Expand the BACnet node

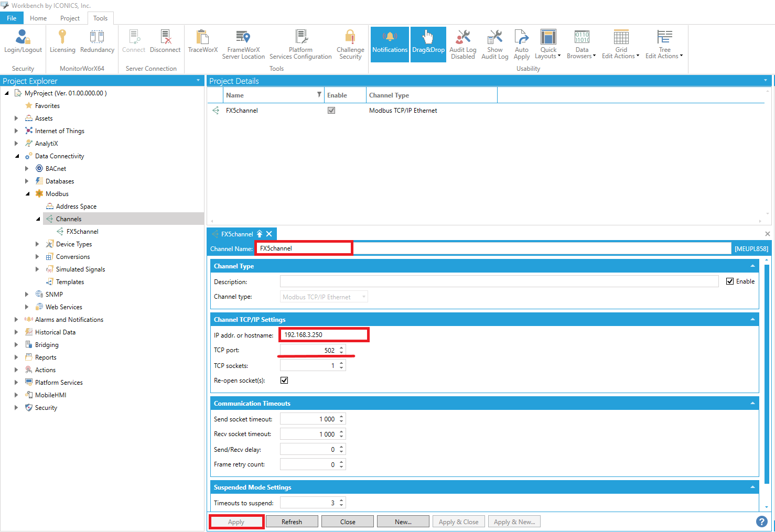(x=27, y=169)
